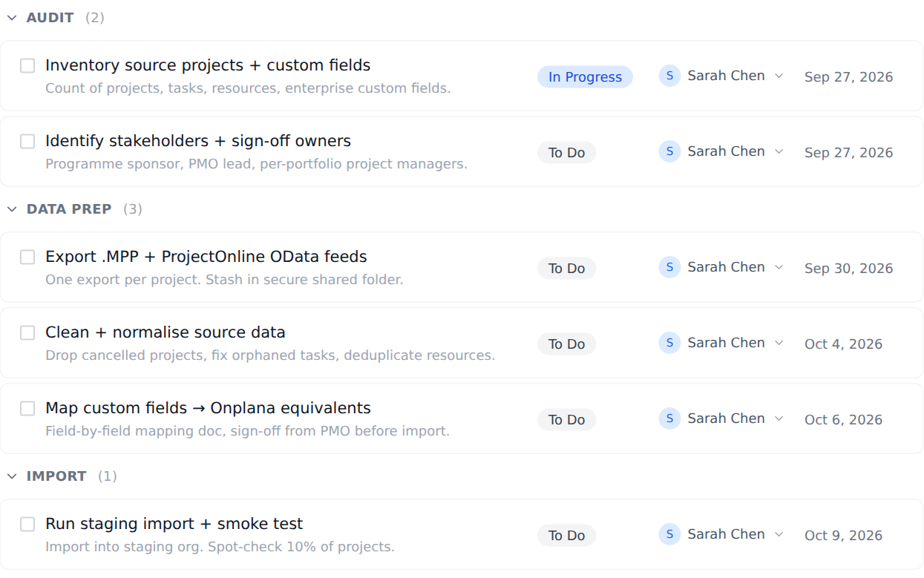Screen dimensions: 924x578
Task: Open task Clean + normalise source data
Action: click(166, 332)
